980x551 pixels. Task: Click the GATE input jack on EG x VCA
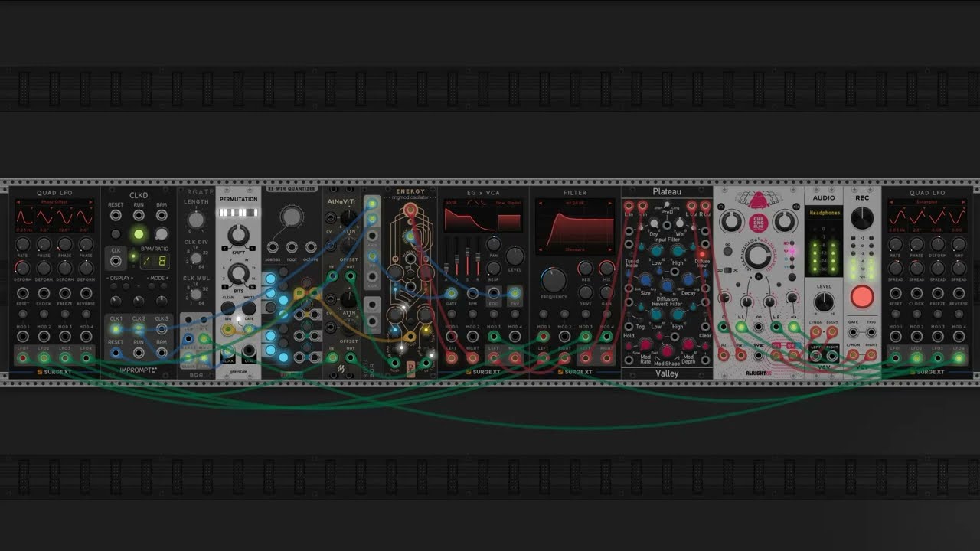[x=451, y=293]
